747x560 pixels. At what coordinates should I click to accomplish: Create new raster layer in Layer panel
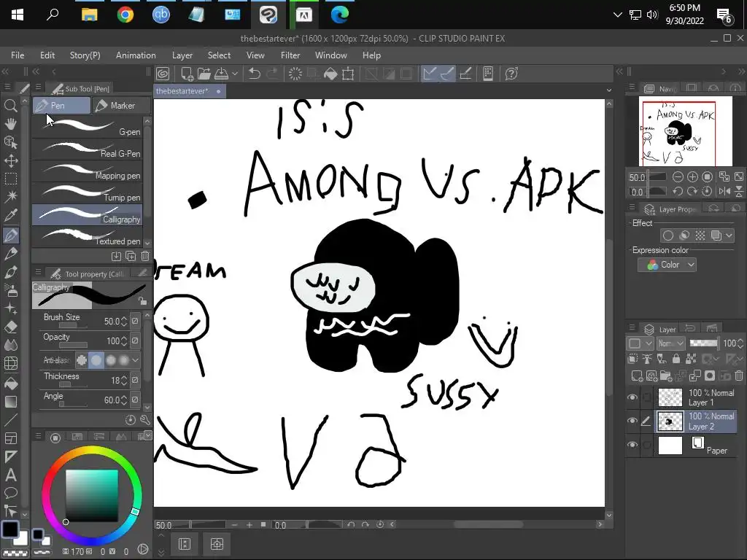tap(637, 376)
